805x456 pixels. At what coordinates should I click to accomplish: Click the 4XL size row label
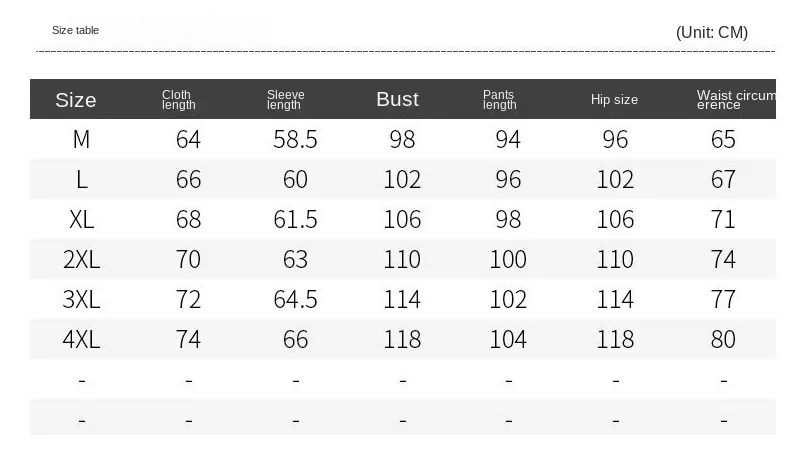coord(82,339)
